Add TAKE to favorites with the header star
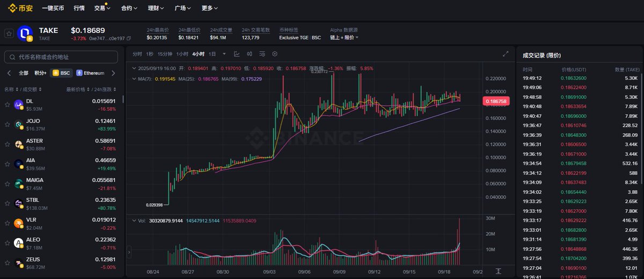Viewport: 644px width, 279px height. coord(9,33)
